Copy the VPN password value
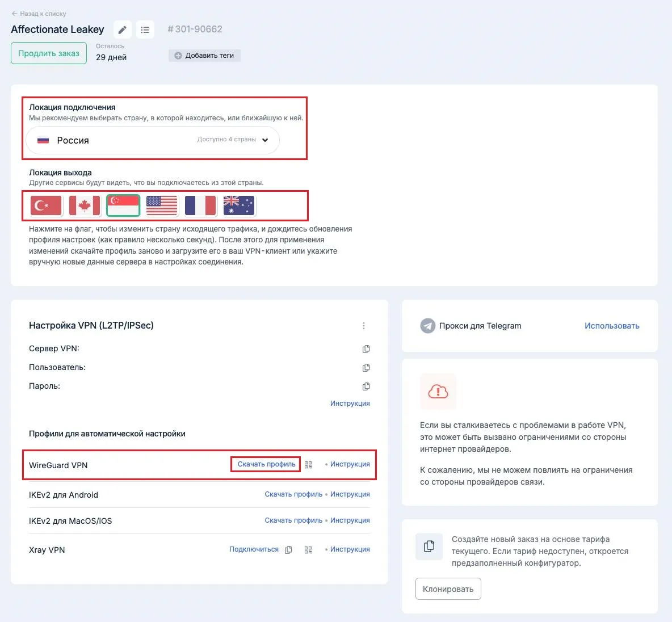Image resolution: width=672 pixels, height=622 pixels. click(x=366, y=386)
